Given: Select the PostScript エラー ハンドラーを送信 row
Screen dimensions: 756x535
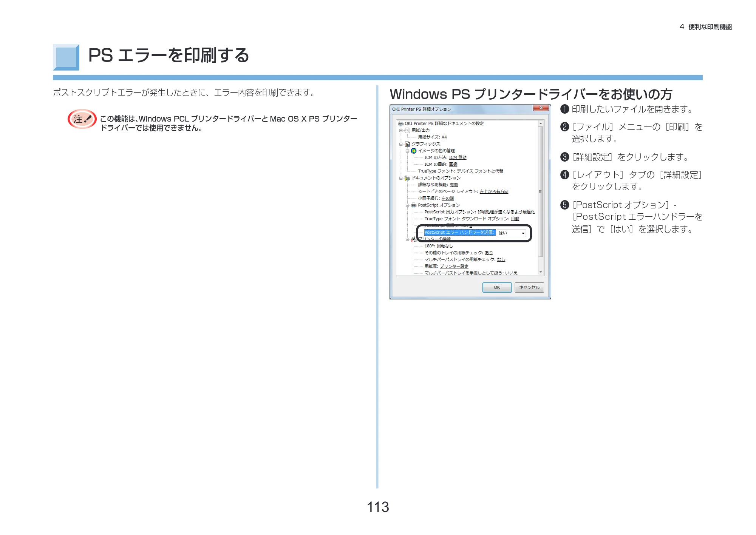Looking at the screenshot, I should pyautogui.click(x=459, y=232).
